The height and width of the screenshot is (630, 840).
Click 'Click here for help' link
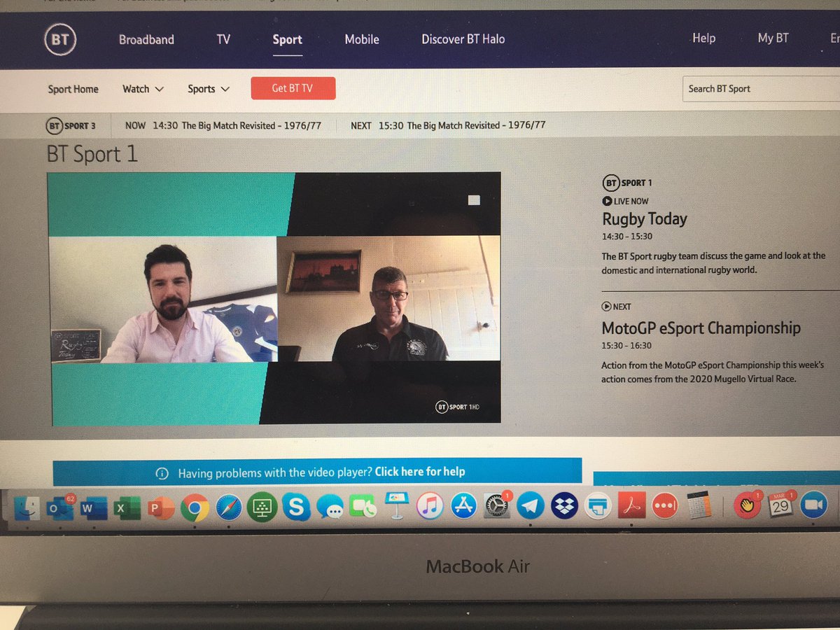click(x=420, y=472)
